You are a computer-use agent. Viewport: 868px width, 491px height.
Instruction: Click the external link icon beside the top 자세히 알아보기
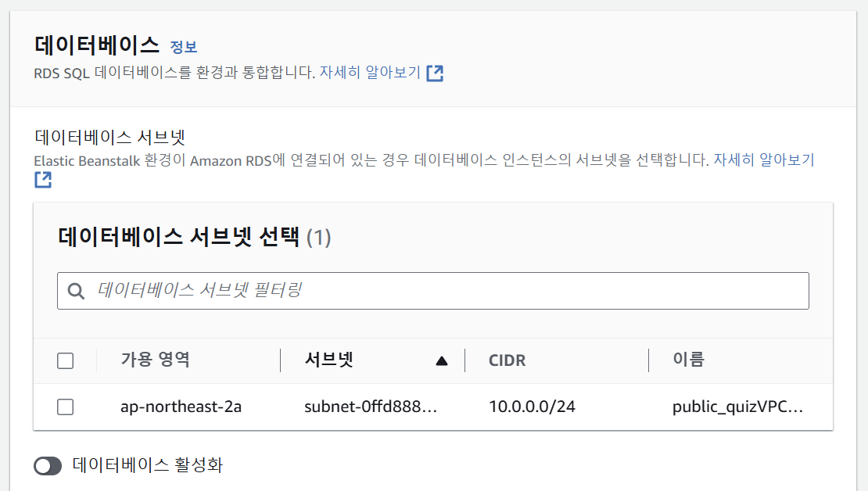click(435, 73)
